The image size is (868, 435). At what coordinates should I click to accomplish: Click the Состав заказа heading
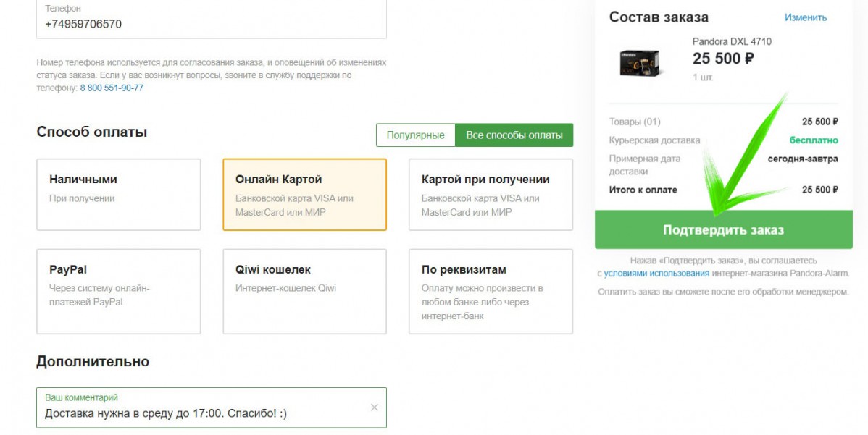[659, 17]
